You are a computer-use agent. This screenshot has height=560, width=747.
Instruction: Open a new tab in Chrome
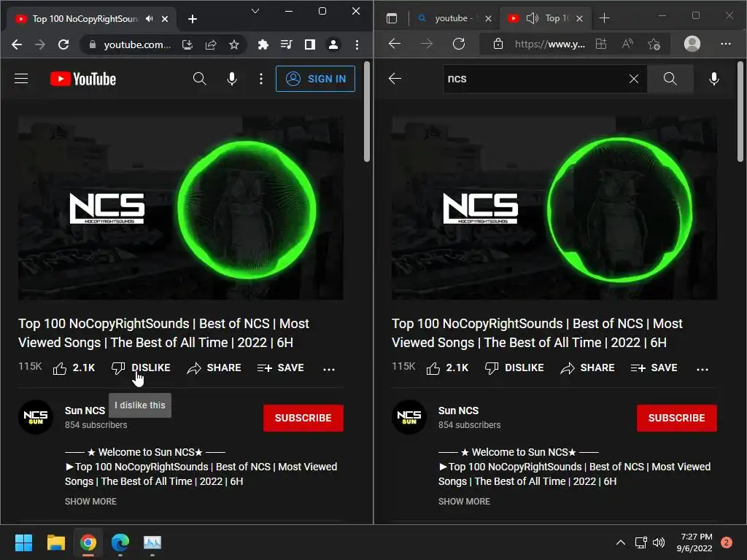(193, 18)
